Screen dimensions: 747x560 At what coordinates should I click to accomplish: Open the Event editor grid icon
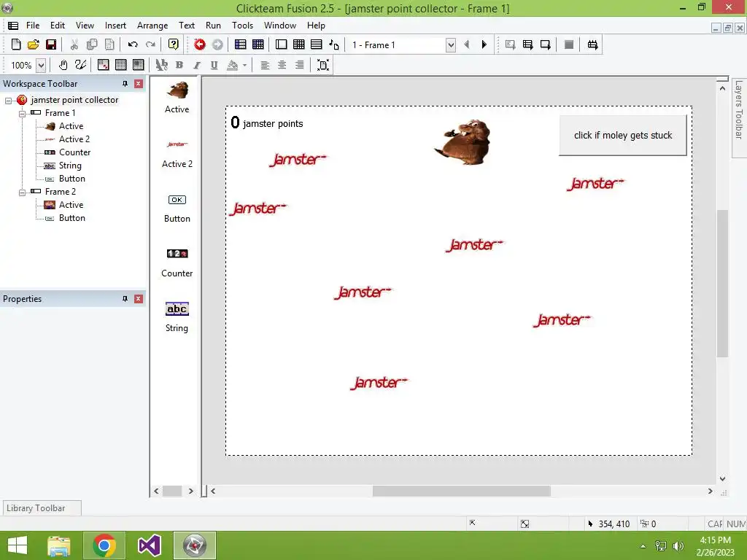coord(299,44)
